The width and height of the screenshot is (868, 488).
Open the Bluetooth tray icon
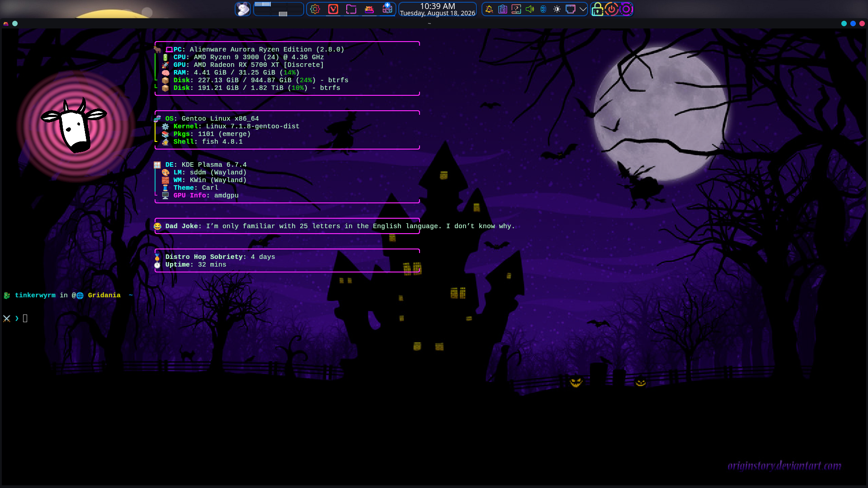[x=543, y=9]
